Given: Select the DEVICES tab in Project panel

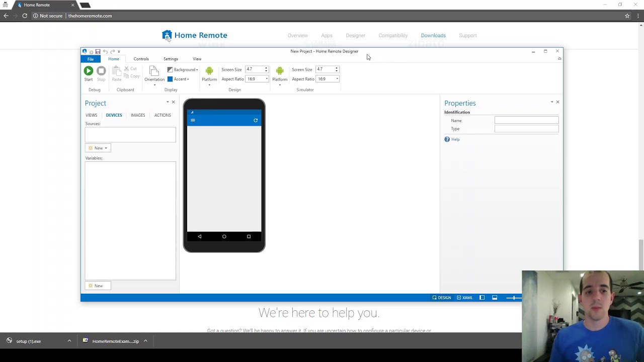Looking at the screenshot, I should (114, 115).
